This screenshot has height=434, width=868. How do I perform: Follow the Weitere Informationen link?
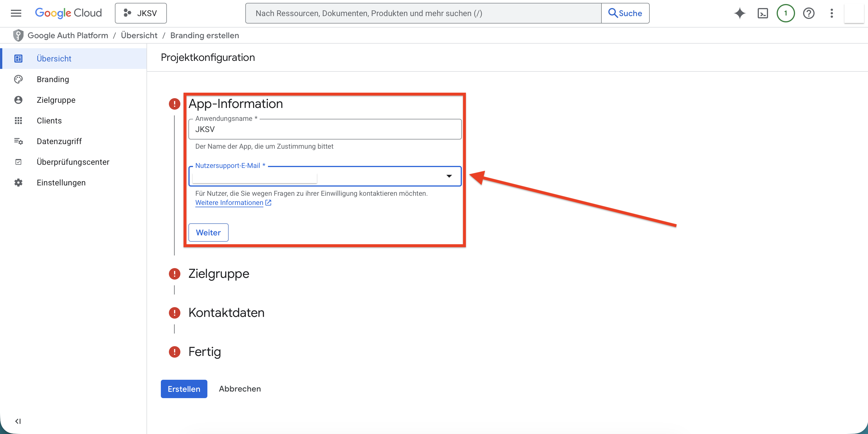click(229, 203)
